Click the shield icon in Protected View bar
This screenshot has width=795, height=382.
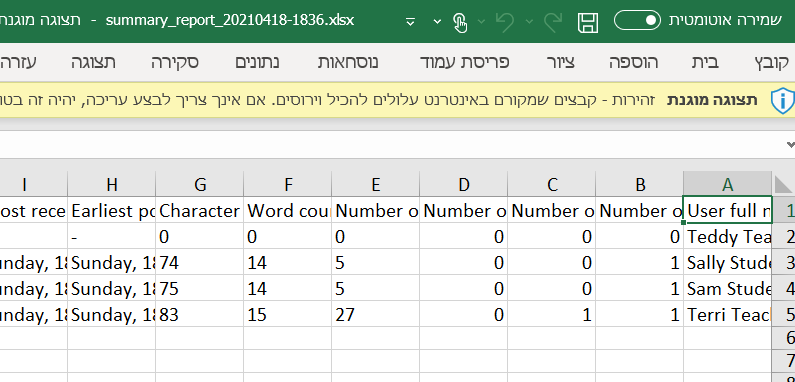[783, 100]
